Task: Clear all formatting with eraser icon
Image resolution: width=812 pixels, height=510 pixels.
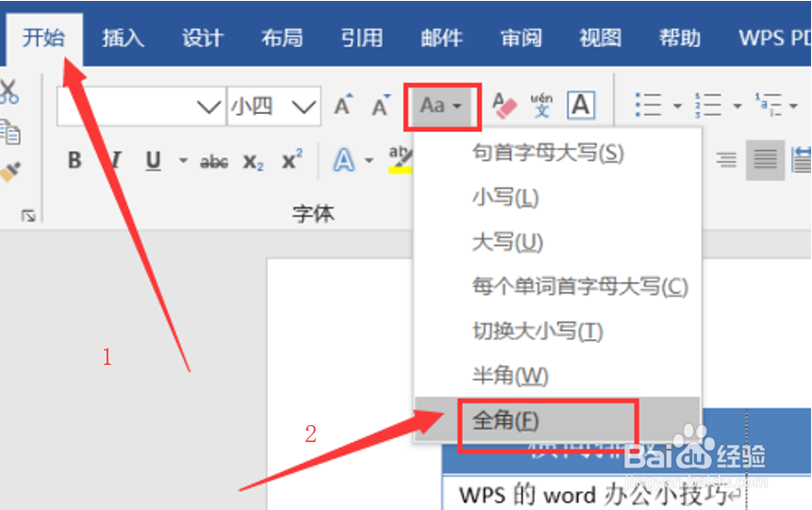Action: click(504, 106)
